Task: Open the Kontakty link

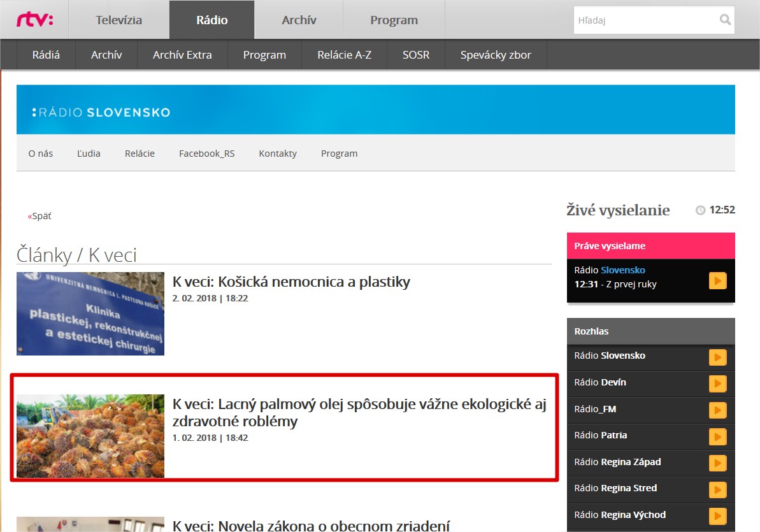Action: pyautogui.click(x=278, y=154)
